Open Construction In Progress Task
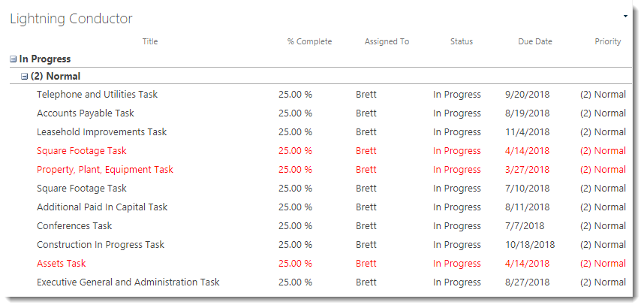This screenshot has height=308, width=644. point(101,245)
